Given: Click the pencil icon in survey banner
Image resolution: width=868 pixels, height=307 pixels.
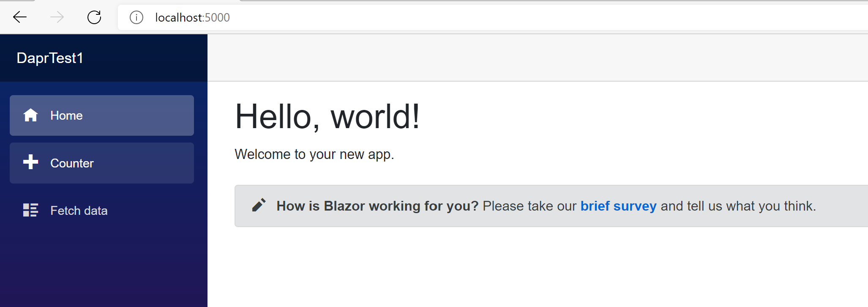Looking at the screenshot, I should click(x=259, y=205).
